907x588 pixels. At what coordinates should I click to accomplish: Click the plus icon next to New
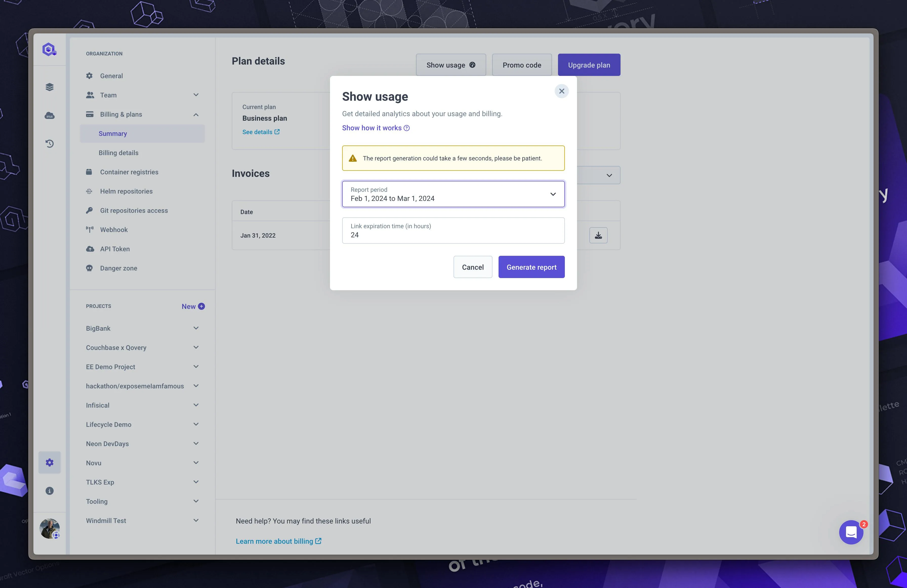click(x=202, y=306)
